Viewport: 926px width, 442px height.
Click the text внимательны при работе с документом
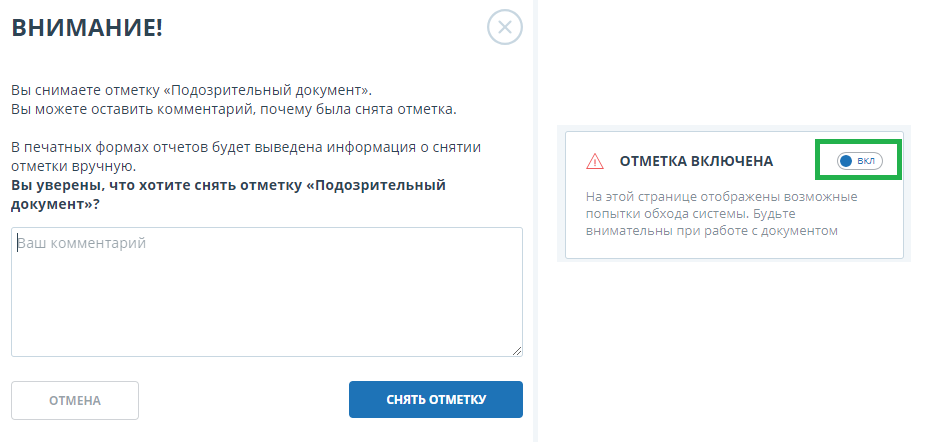pyautogui.click(x=710, y=231)
